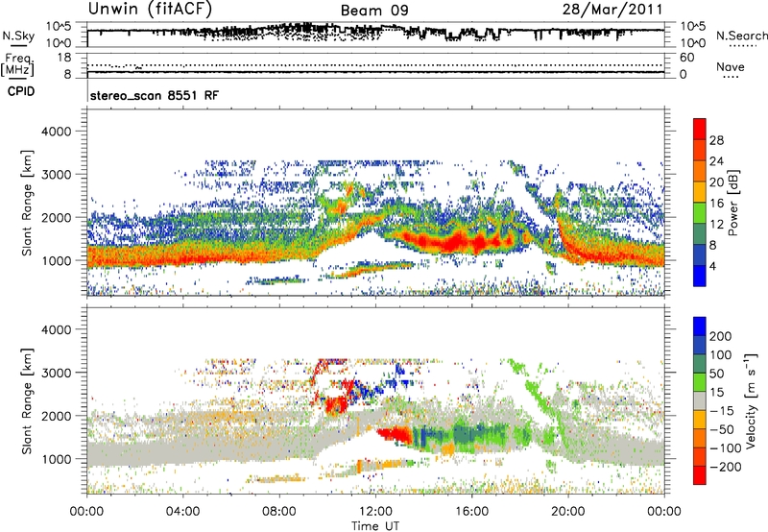Click the 'Freq. [MHz]' axis label

point(17,65)
